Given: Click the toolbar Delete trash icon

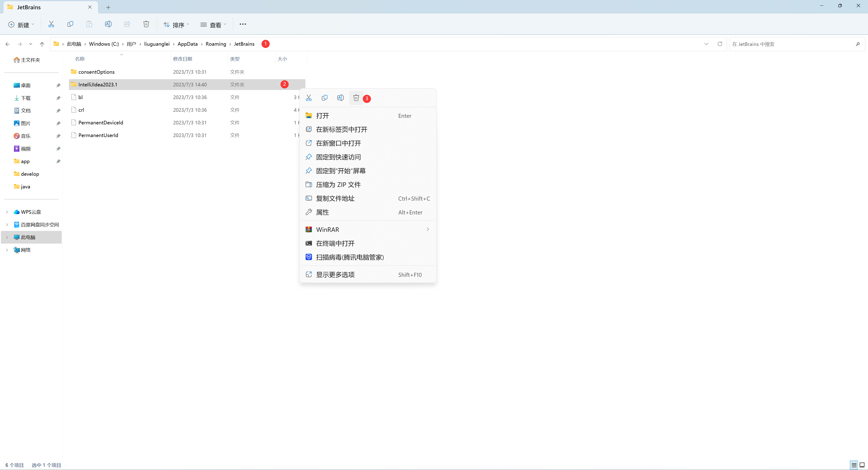Looking at the screenshot, I should pos(146,24).
